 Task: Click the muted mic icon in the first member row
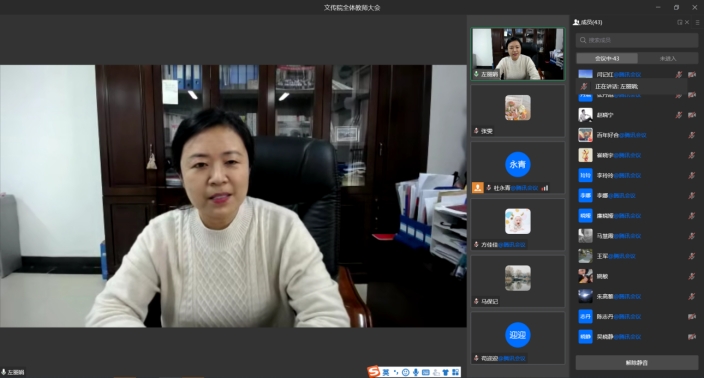[678, 75]
